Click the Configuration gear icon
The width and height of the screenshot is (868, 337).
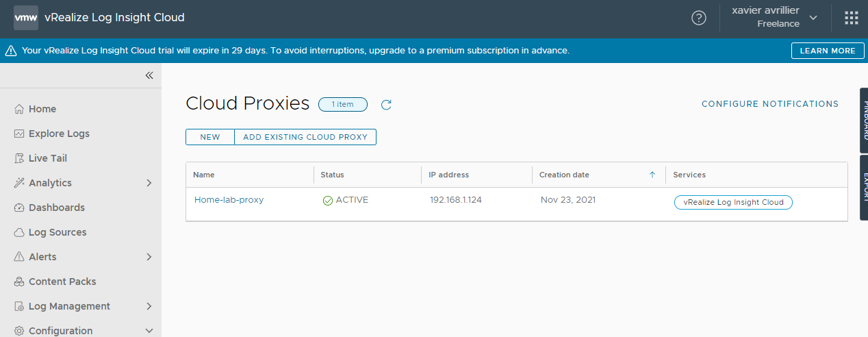(x=19, y=331)
